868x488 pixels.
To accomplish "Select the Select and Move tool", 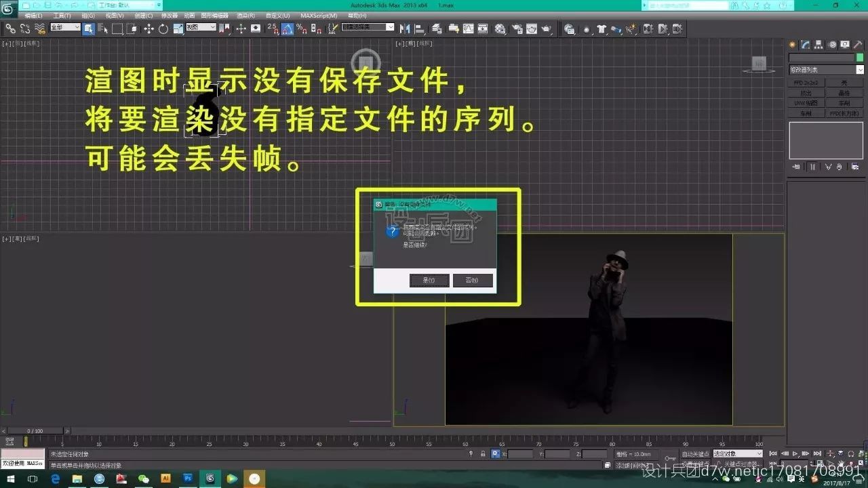I will pyautogui.click(x=148, y=28).
